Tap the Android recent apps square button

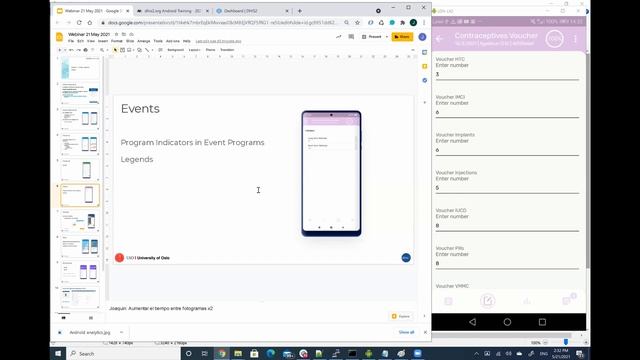coord(542,322)
